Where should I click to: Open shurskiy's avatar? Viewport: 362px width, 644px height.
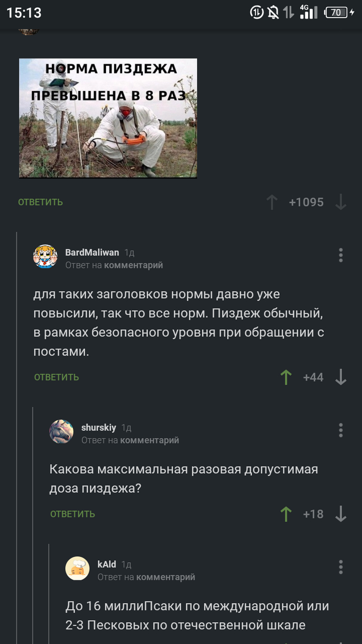(x=62, y=431)
